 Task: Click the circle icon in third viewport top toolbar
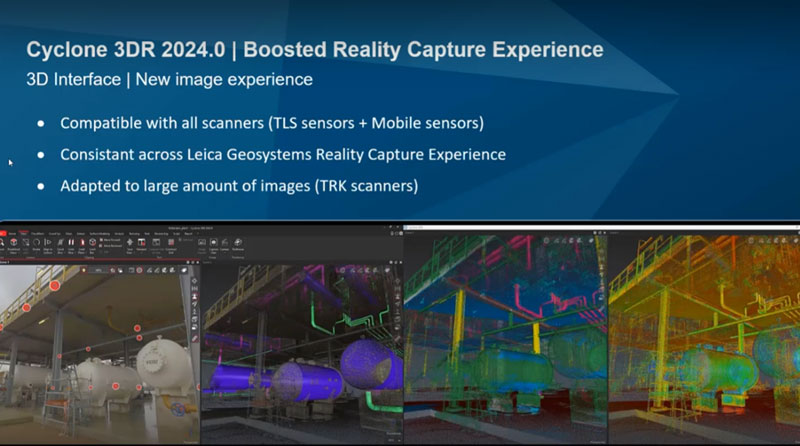coord(546,240)
